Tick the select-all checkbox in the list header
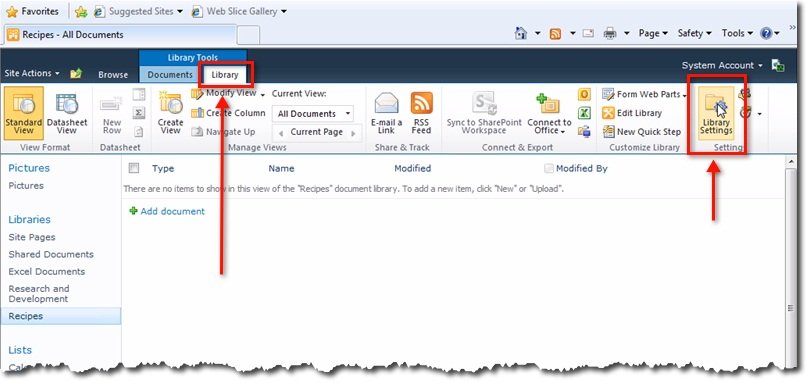 [x=134, y=168]
